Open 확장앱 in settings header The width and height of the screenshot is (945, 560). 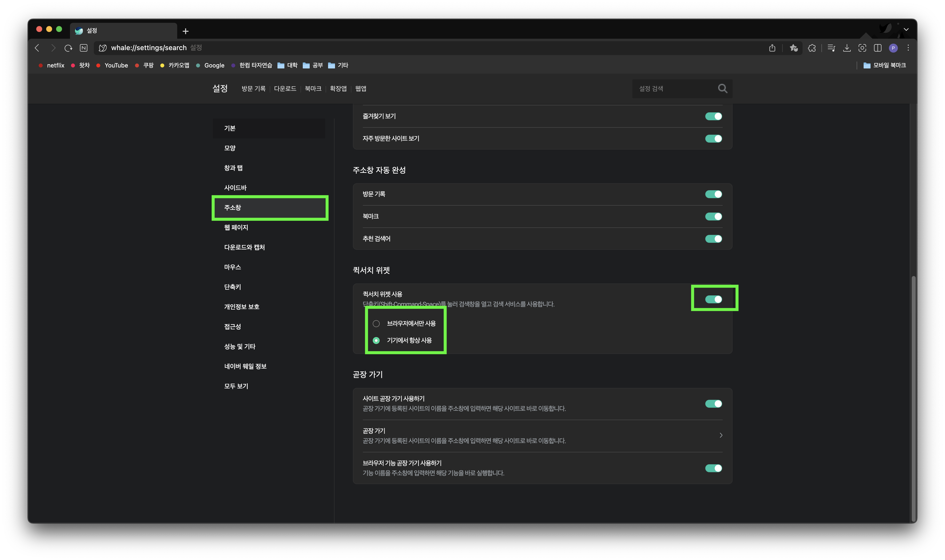coord(338,89)
